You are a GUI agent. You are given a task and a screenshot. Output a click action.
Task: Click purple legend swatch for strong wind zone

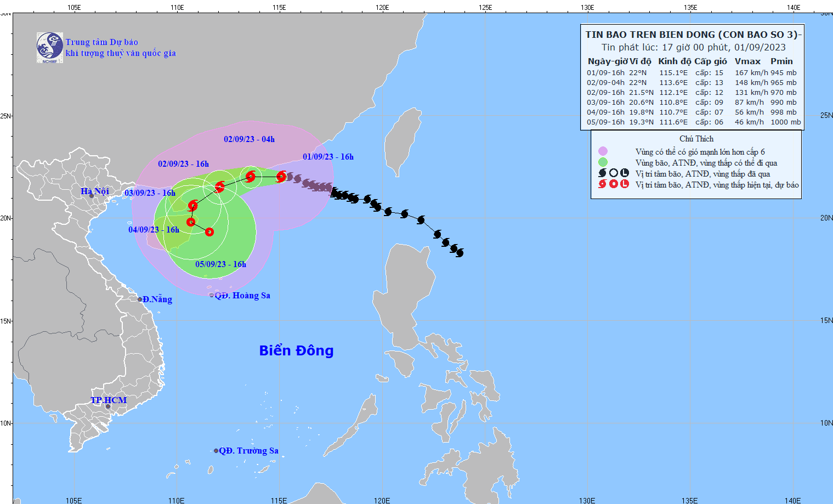pyautogui.click(x=603, y=151)
